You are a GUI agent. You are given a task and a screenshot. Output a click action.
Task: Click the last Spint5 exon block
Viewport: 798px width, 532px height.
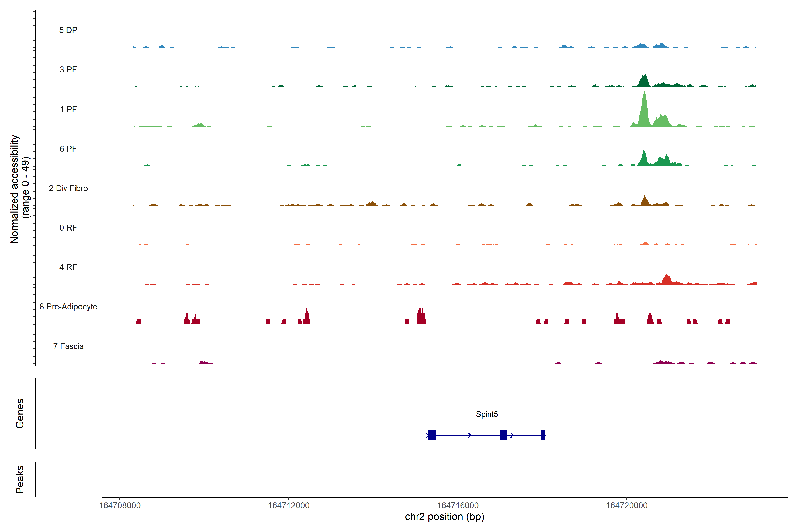(x=543, y=435)
